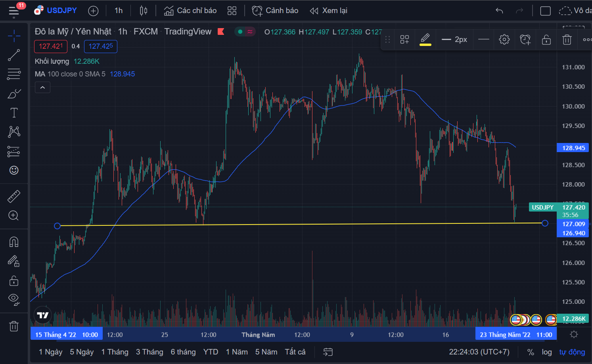Select the MA 100 close indicator legend
The width and height of the screenshot is (592, 364).
pos(70,74)
